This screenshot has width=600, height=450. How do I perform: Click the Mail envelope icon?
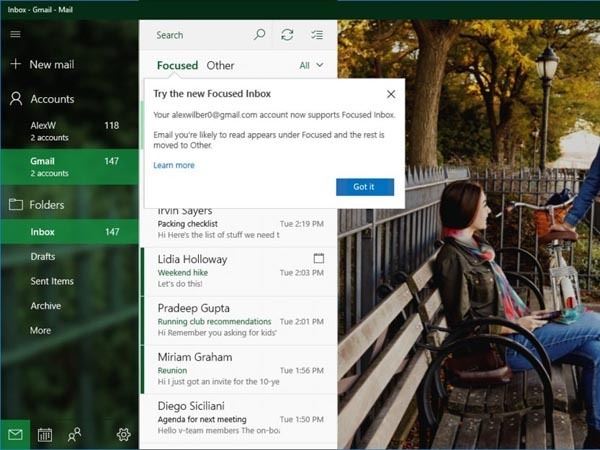point(15,434)
